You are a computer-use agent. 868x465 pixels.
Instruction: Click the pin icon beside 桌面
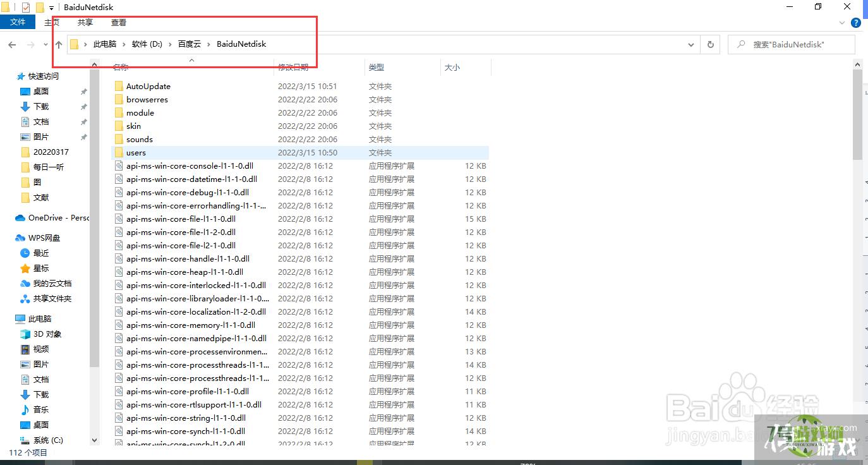83,92
